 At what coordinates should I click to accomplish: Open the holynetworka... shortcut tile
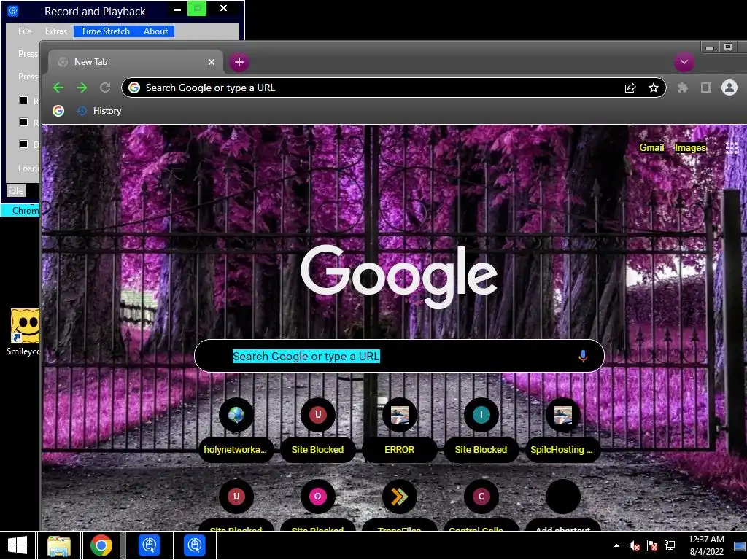(236, 431)
